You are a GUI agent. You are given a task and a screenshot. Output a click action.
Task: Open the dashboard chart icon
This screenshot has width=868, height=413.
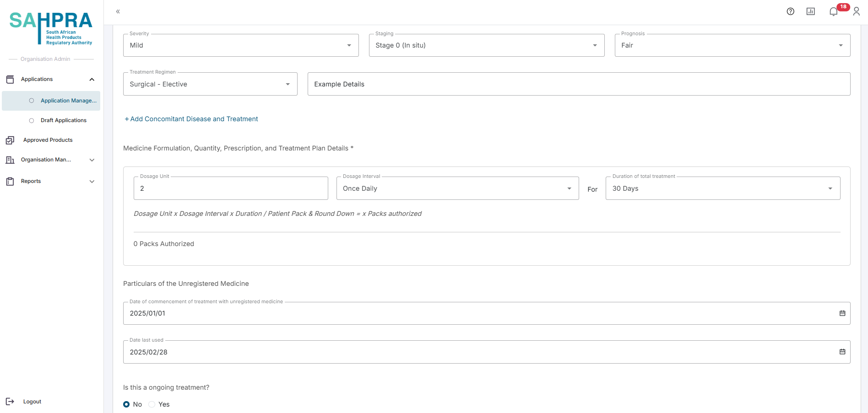[x=810, y=11]
